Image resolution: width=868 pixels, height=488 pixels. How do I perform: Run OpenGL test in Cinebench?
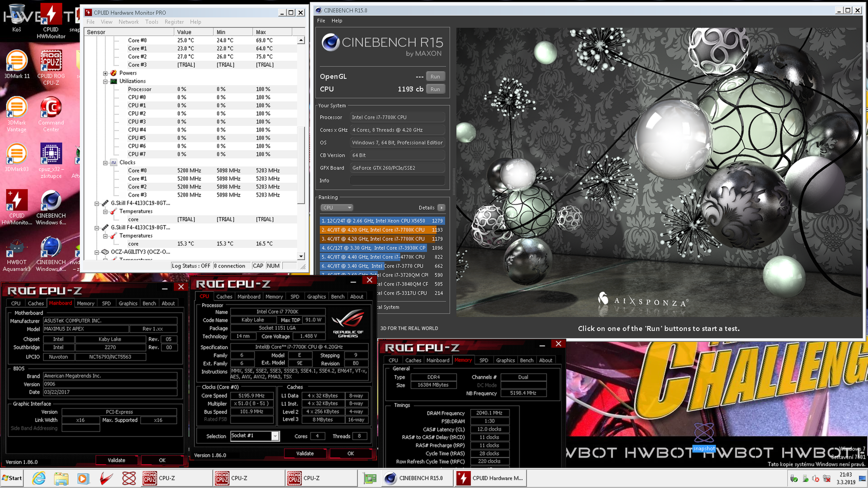click(x=435, y=76)
